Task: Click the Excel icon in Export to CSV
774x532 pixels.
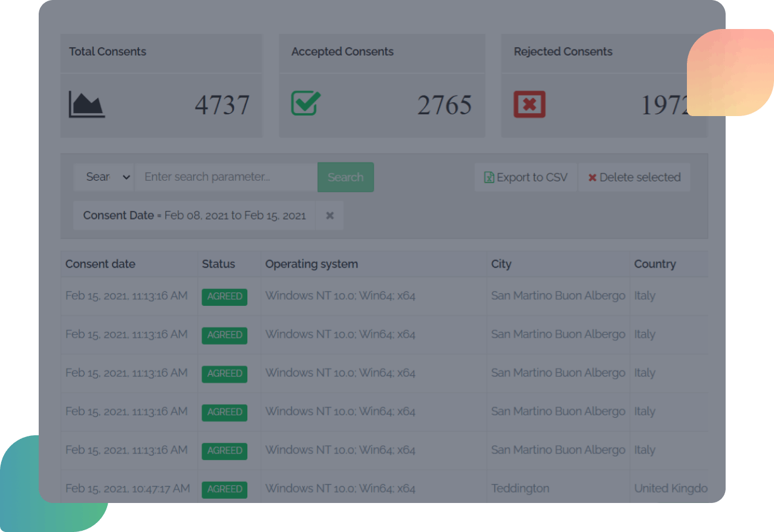Action: (x=489, y=178)
